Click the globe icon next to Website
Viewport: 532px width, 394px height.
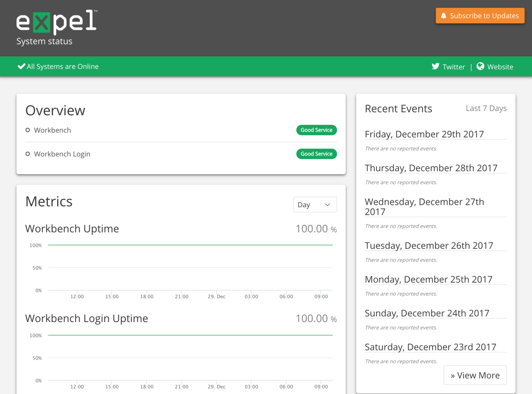coord(480,66)
